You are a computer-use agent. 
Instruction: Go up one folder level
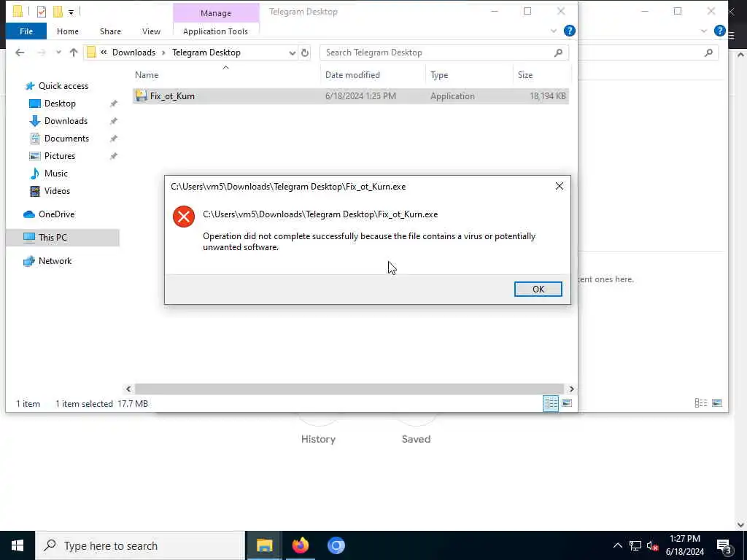click(74, 52)
